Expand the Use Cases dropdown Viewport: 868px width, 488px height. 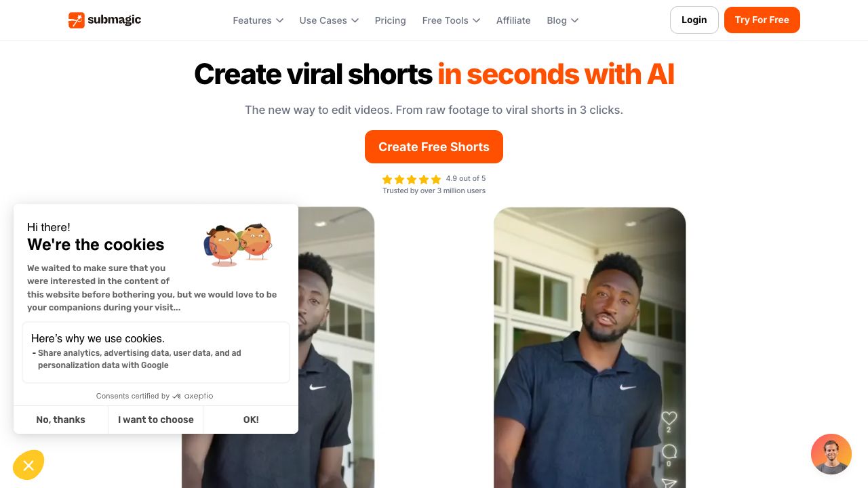click(x=329, y=20)
